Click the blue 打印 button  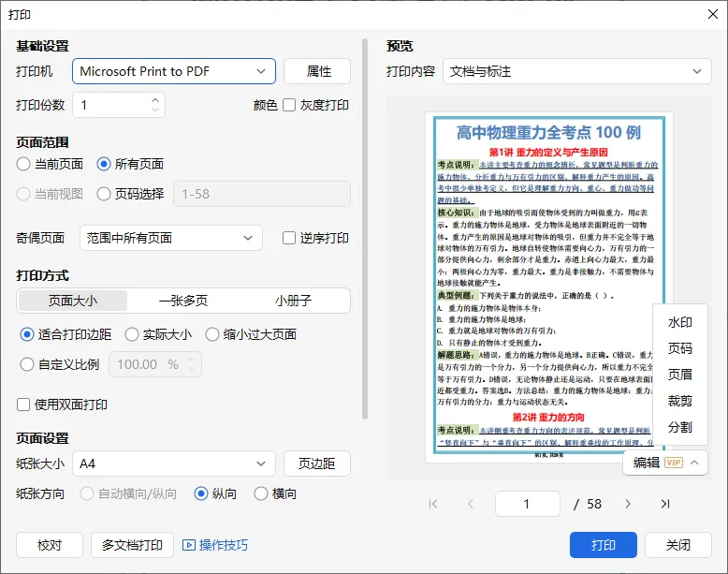click(x=604, y=545)
